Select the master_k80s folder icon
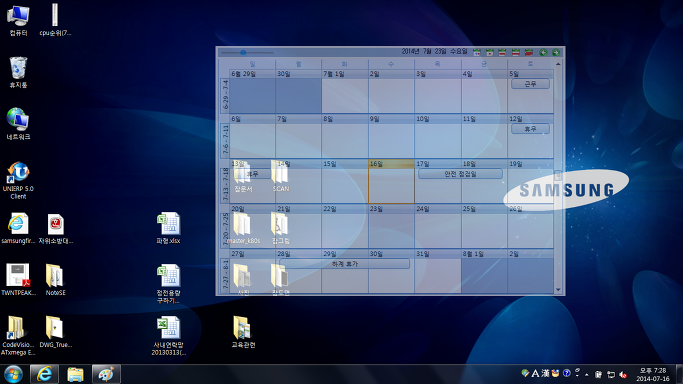 243,229
